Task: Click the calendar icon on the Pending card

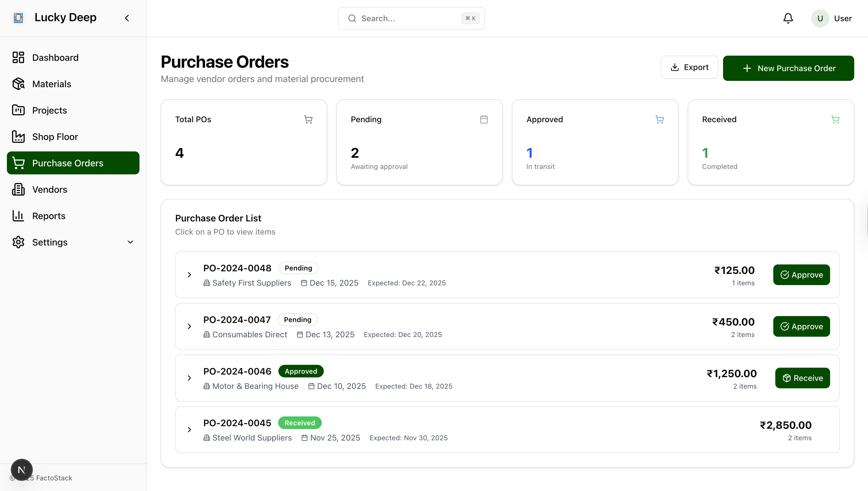Action: [x=484, y=119]
